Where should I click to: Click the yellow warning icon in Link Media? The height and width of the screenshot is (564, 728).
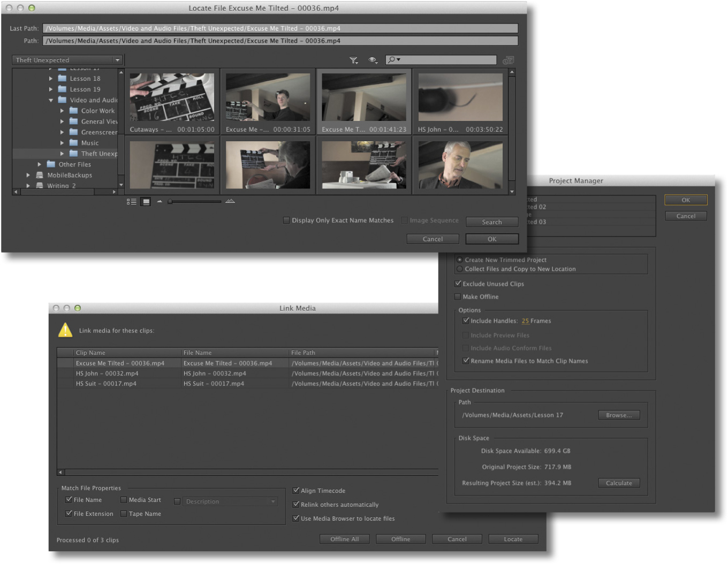(x=65, y=330)
